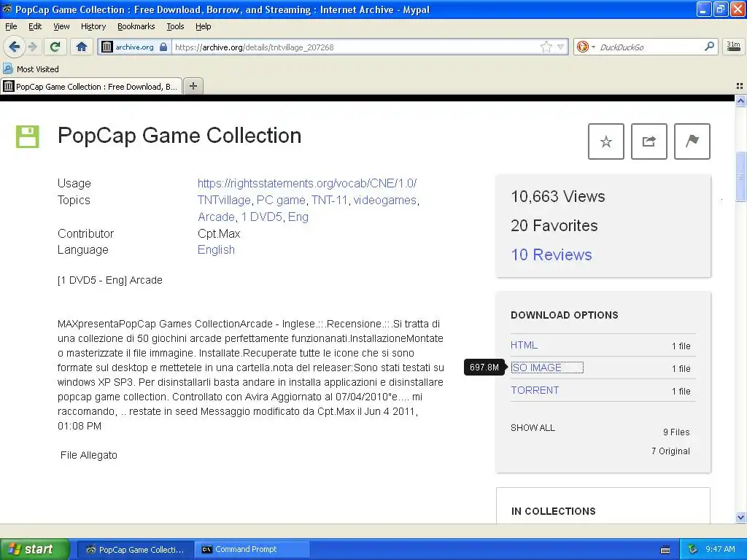Viewport: 747px width, 560px height.
Task: Bookmark this page with the star icon
Action: click(546, 47)
